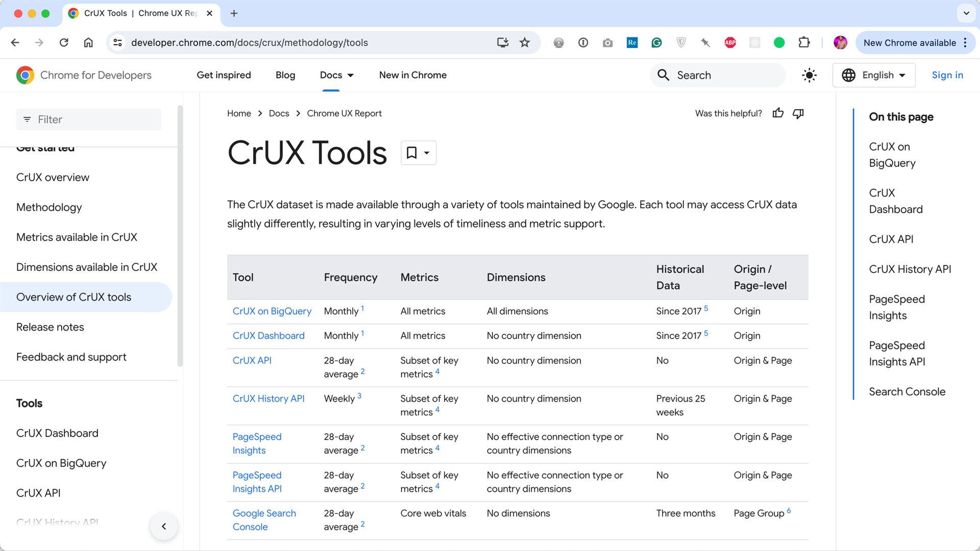Click thumbs down for not helpful
The image size is (980, 551).
pos(798,113)
